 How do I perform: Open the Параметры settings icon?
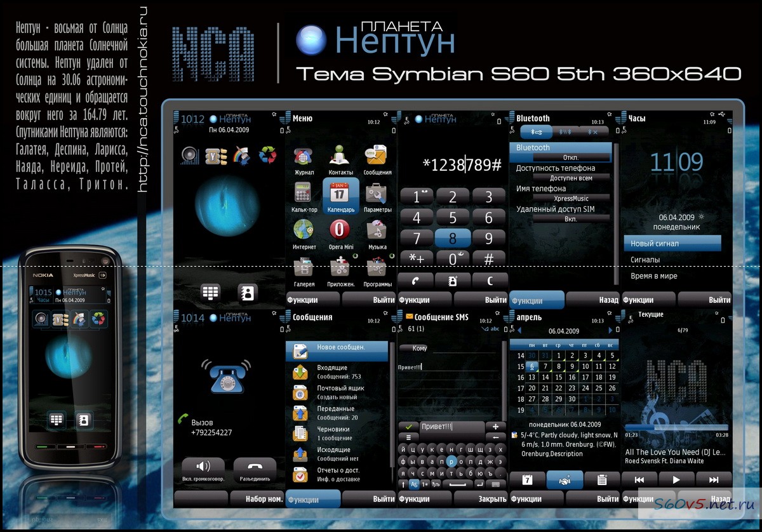(377, 192)
